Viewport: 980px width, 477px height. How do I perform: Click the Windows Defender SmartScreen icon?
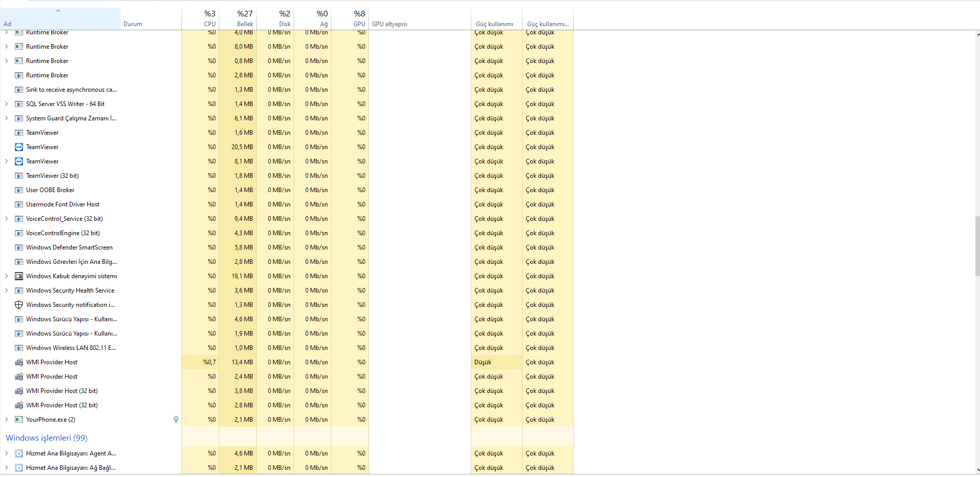pos(19,247)
